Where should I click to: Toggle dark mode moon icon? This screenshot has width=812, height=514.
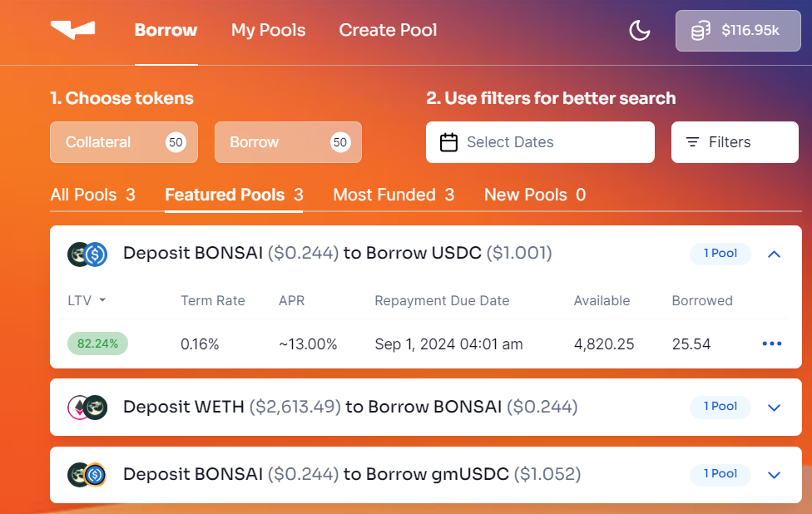(639, 31)
